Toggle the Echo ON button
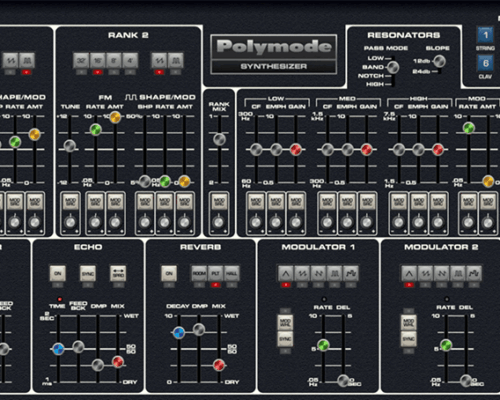500x400 pixels. pos(57,273)
